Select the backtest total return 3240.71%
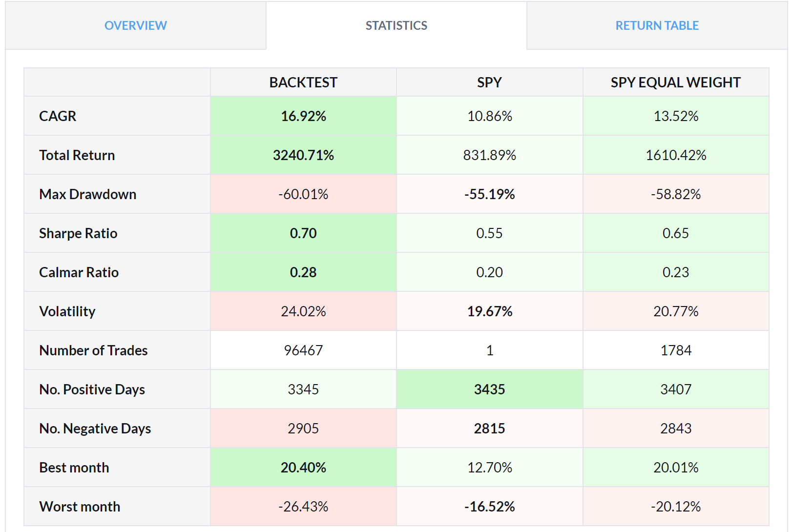Viewport: 792px width, 532px height. (303, 155)
